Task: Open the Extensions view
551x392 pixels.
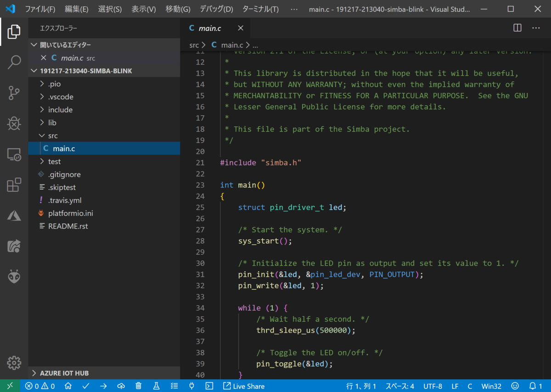Action: [x=14, y=185]
